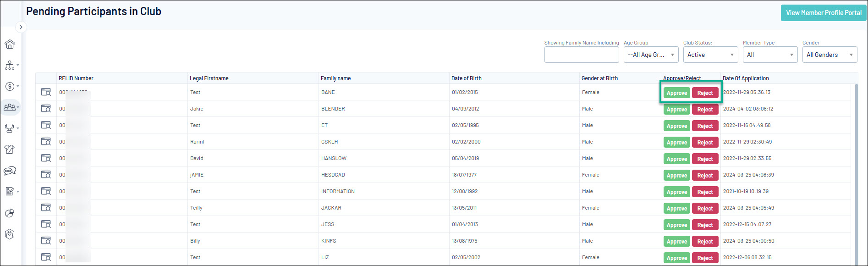
Task: Approve David HANSLOW
Action: pyautogui.click(x=677, y=159)
